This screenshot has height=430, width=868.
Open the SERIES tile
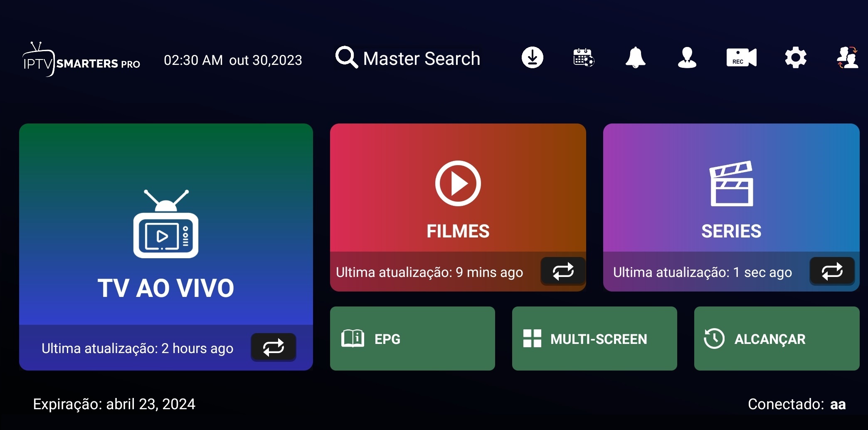[731, 191]
